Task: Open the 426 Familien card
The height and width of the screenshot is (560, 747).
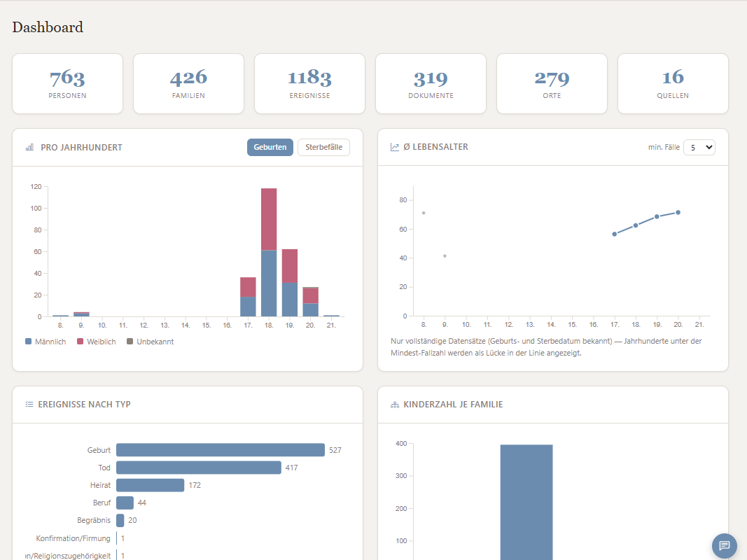Action: (x=188, y=84)
